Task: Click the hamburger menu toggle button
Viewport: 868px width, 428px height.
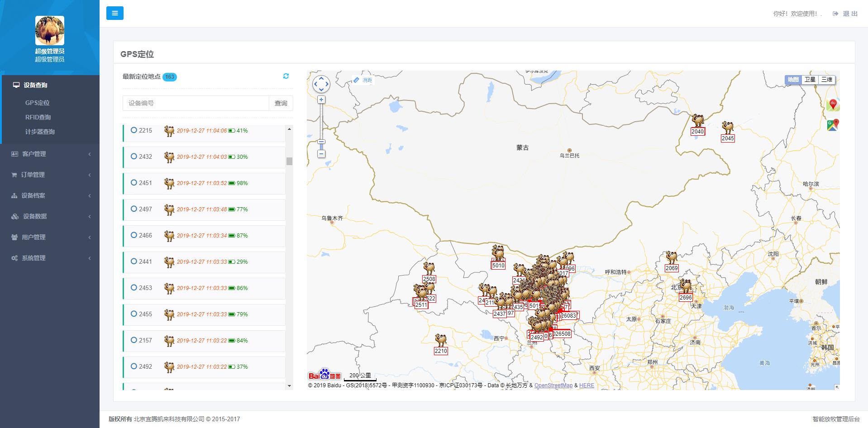Action: 114,13
